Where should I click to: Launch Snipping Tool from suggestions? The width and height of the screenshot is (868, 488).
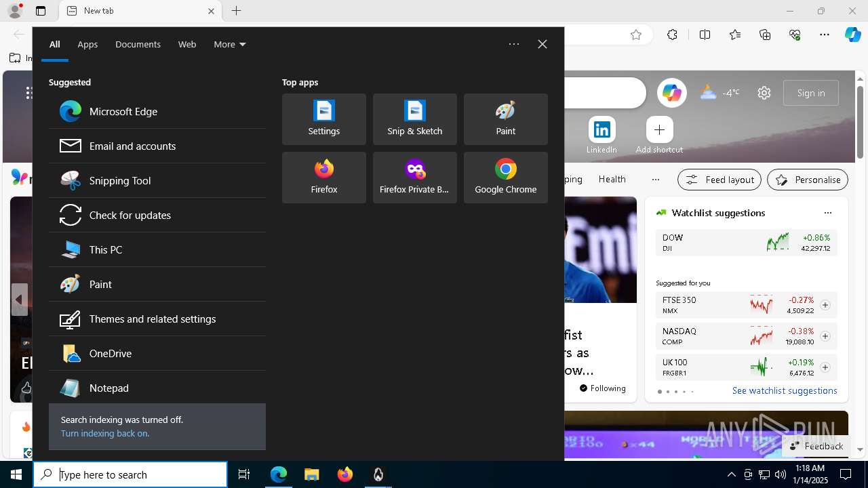pyautogui.click(x=157, y=180)
